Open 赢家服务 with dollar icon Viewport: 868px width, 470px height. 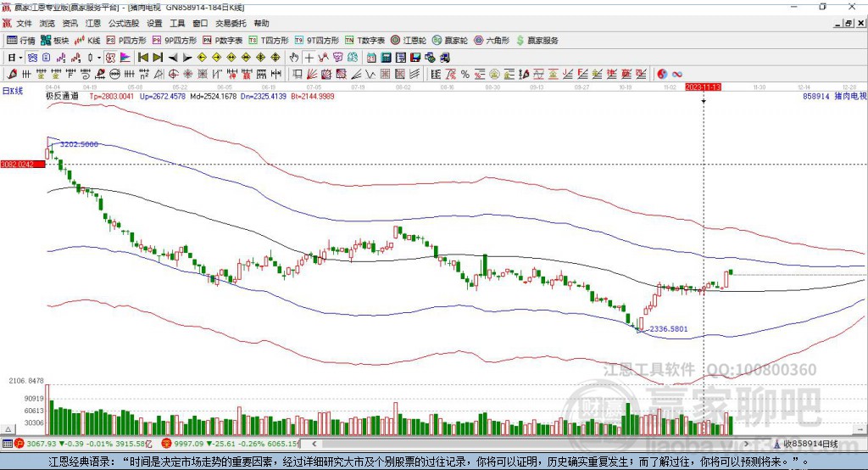tap(537, 41)
